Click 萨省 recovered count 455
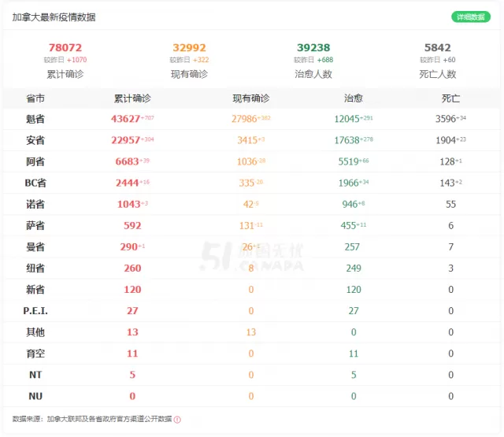The height and width of the screenshot is (437, 504). [x=348, y=225]
